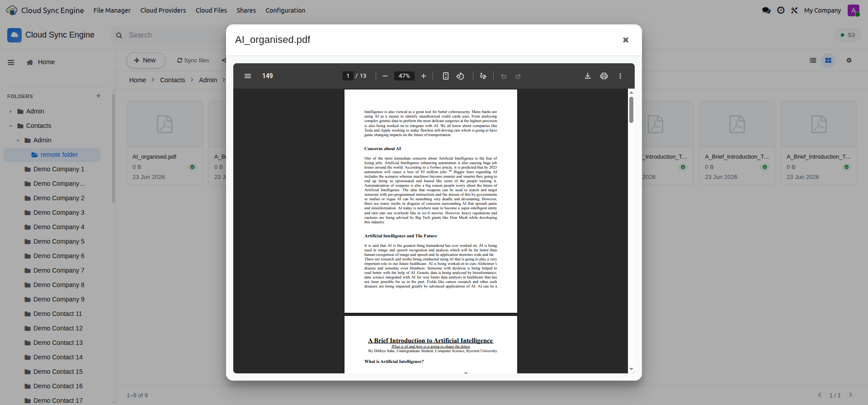Open the Configuration menu
Screen dimensions: 868x405
(x=285, y=10)
